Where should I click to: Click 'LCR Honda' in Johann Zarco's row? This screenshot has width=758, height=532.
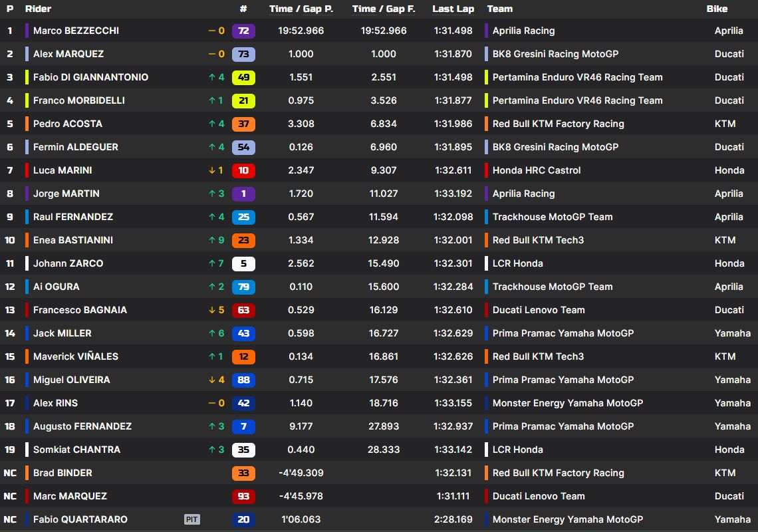518,263
